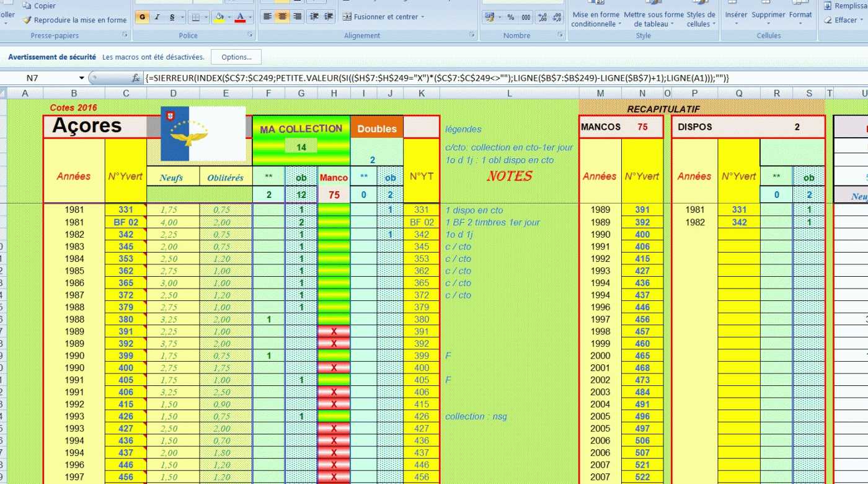Screen dimensions: 868x484
Task: Click Reproduire la mise en forme
Action: pyautogui.click(x=75, y=20)
